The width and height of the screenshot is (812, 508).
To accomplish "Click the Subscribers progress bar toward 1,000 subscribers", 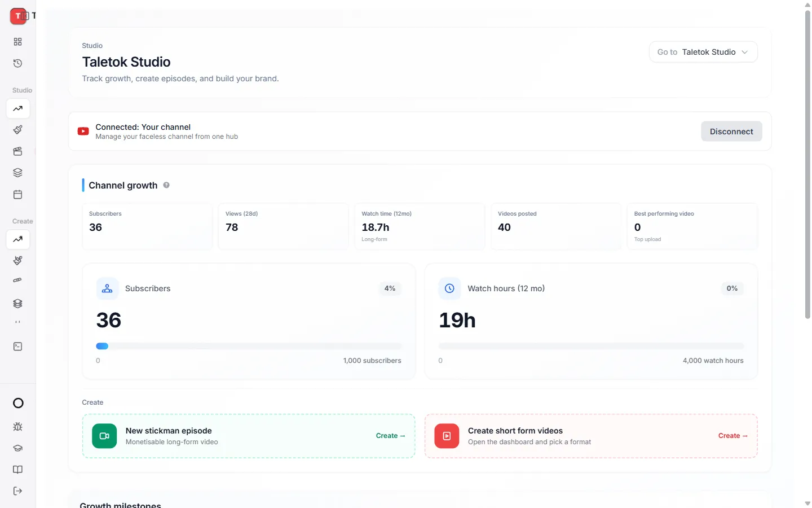I will [249, 346].
